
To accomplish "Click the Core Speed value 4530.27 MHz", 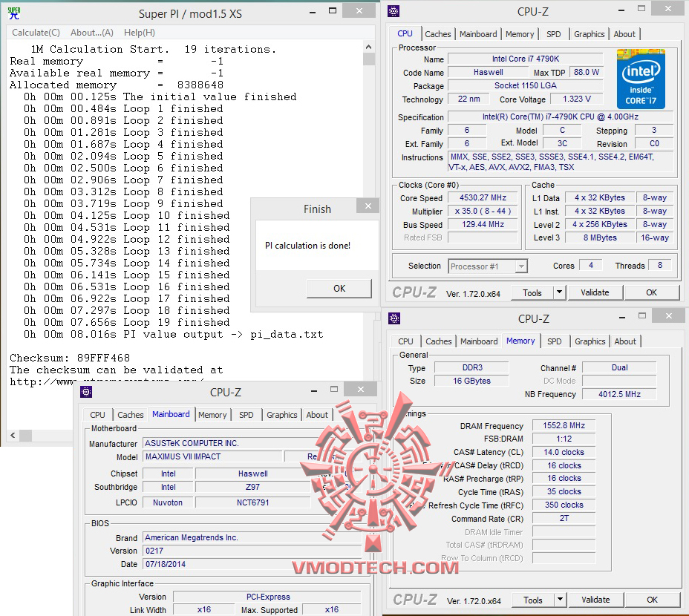I will click(483, 197).
